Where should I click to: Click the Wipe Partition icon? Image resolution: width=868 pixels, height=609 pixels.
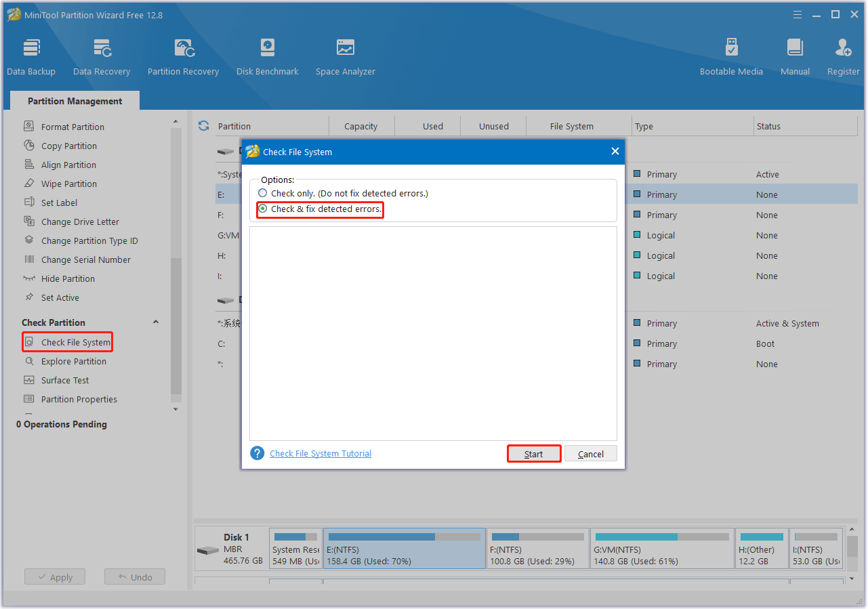[29, 184]
